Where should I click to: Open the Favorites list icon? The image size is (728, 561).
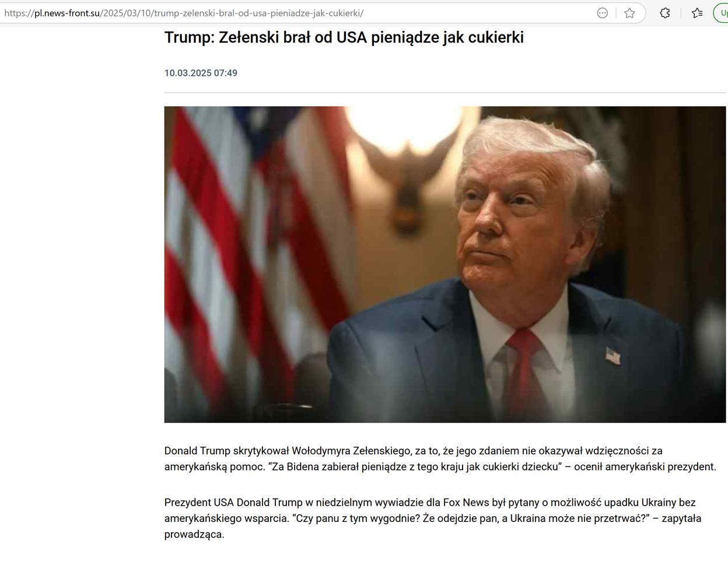[697, 13]
